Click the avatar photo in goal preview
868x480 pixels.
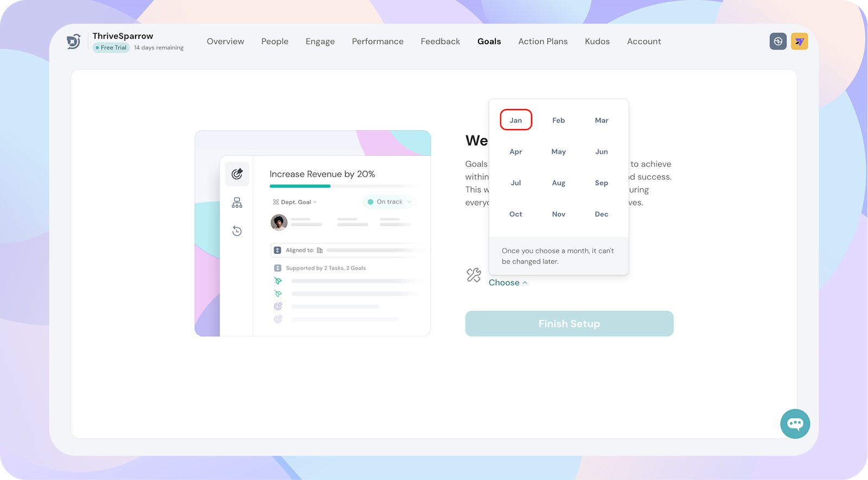tap(279, 222)
